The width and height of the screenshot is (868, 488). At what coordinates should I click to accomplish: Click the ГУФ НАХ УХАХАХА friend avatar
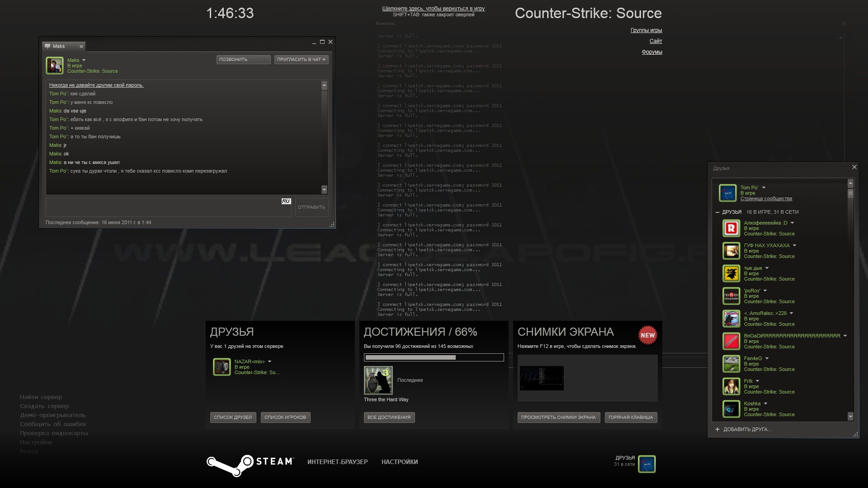click(x=731, y=251)
